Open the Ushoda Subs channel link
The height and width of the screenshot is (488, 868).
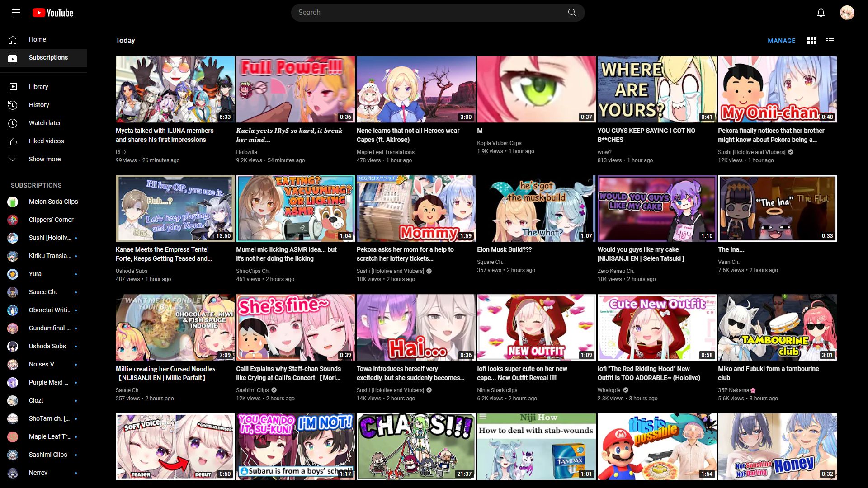coord(47,346)
